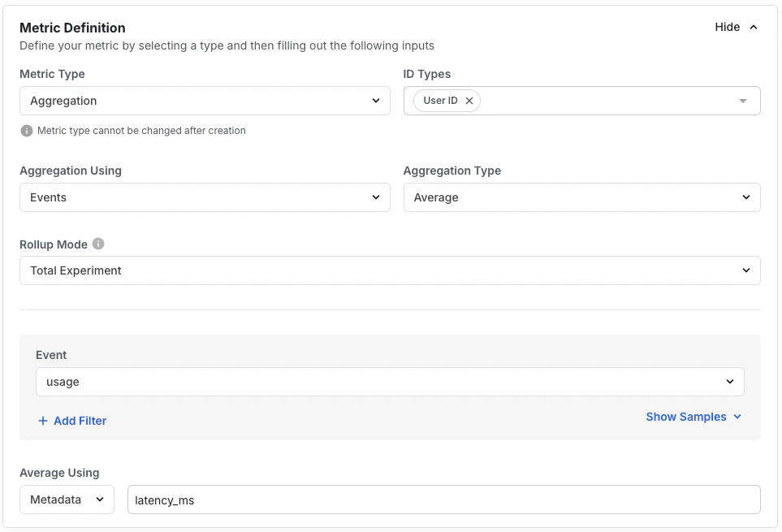This screenshot has width=782, height=532.
Task: Open the Aggregation Type dropdown
Action: 581,197
